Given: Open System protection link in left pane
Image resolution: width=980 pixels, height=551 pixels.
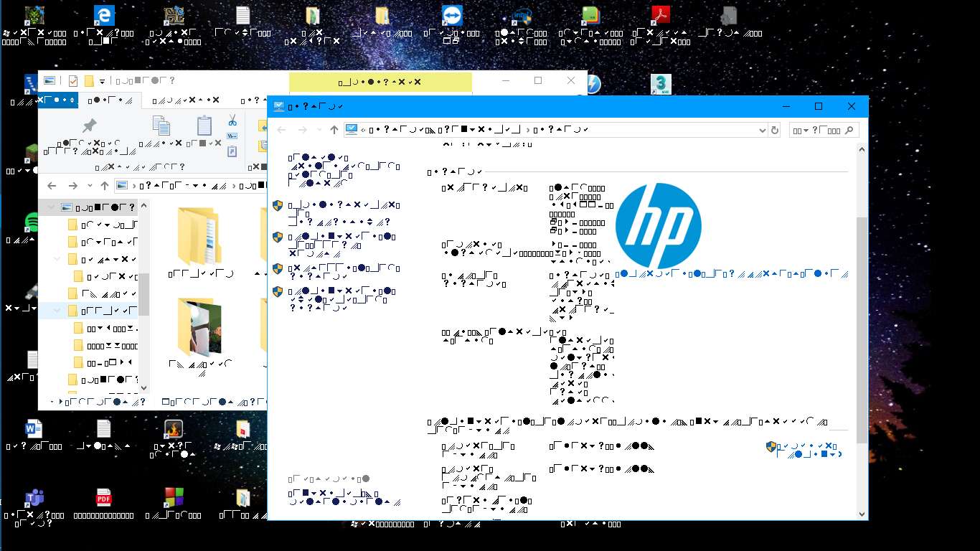Looking at the screenshot, I should [344, 272].
